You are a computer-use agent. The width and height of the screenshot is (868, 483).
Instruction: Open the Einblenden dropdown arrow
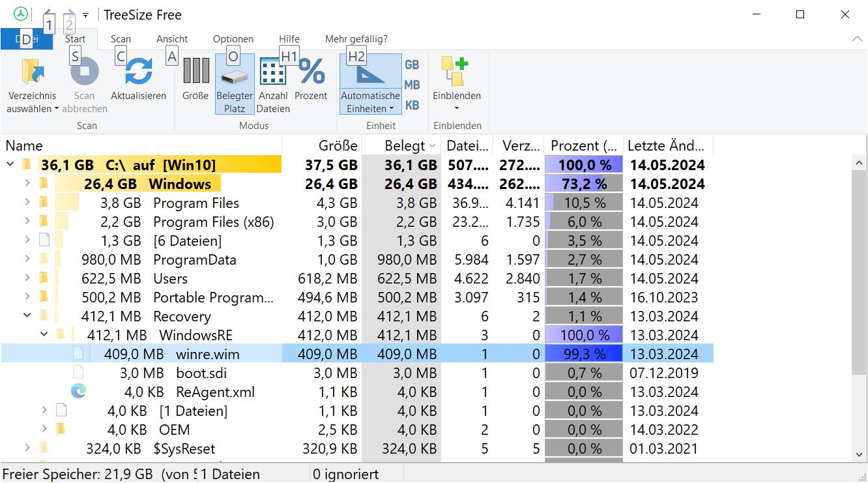pos(457,108)
